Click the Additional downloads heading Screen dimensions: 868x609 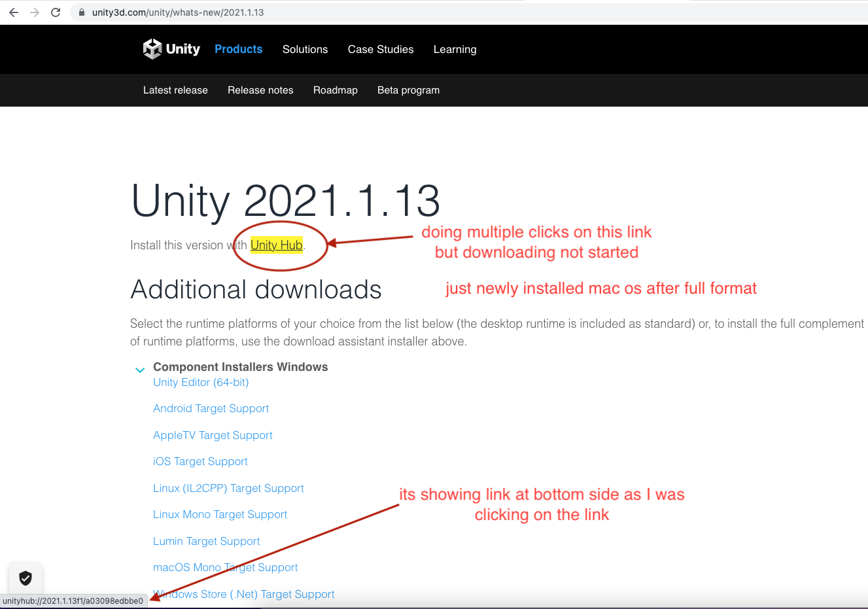coord(256,289)
